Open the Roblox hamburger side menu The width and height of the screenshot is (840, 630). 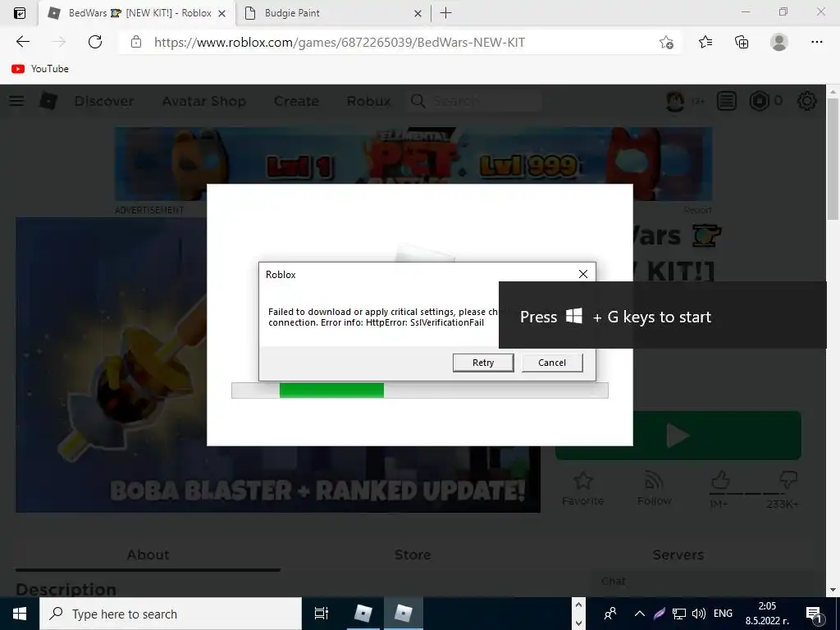pyautogui.click(x=16, y=101)
